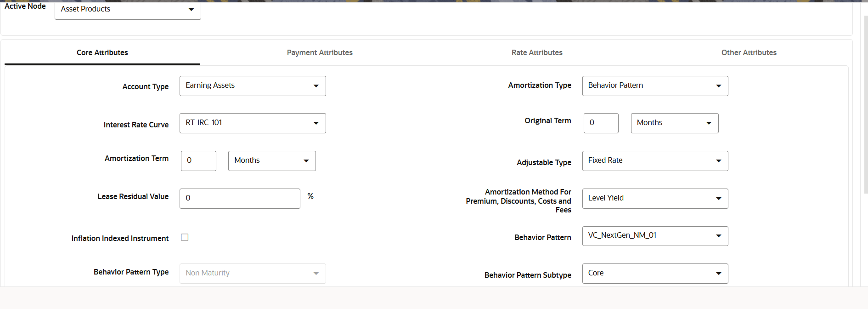This screenshot has width=868, height=309.
Task: Switch to the Payment Attributes tab
Action: 320,52
